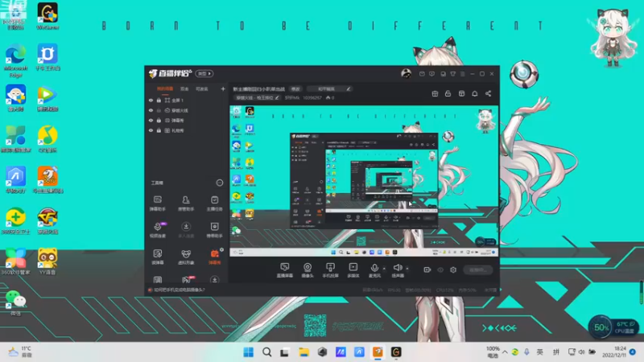This screenshot has width=644, height=362.
Task: Select the second scene tab
Action: [x=184, y=88]
